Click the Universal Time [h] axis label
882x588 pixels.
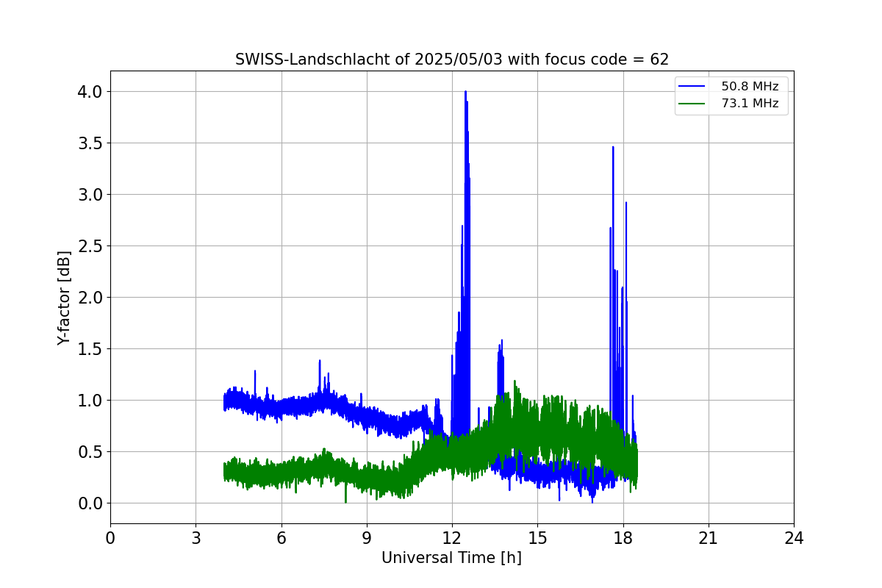point(451,558)
